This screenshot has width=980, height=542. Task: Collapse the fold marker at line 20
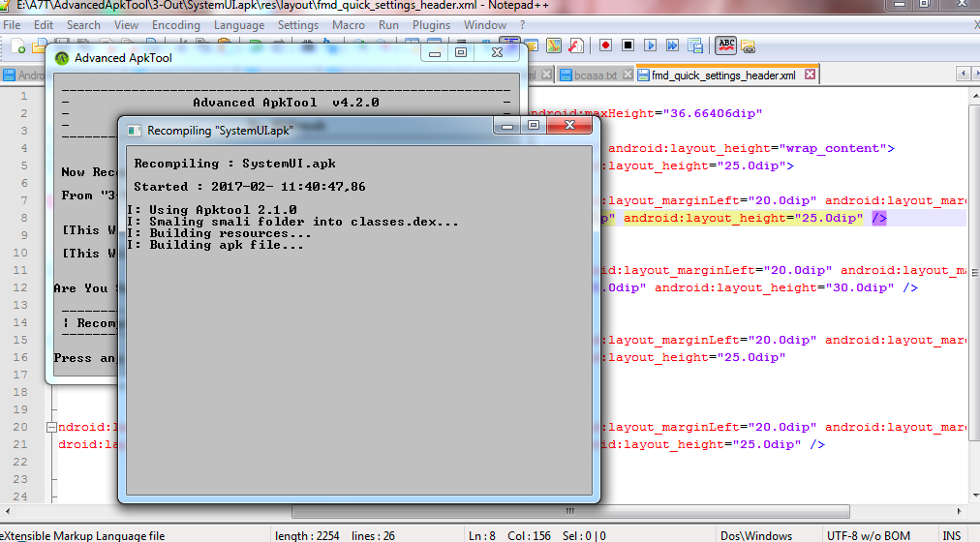coord(51,427)
